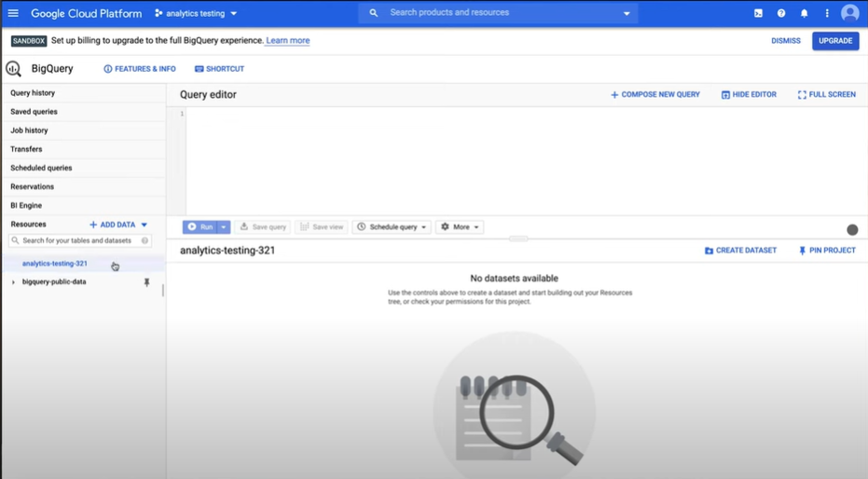Image resolution: width=868 pixels, height=479 pixels.
Task: Click HIDE EDITOR
Action: [x=749, y=94]
